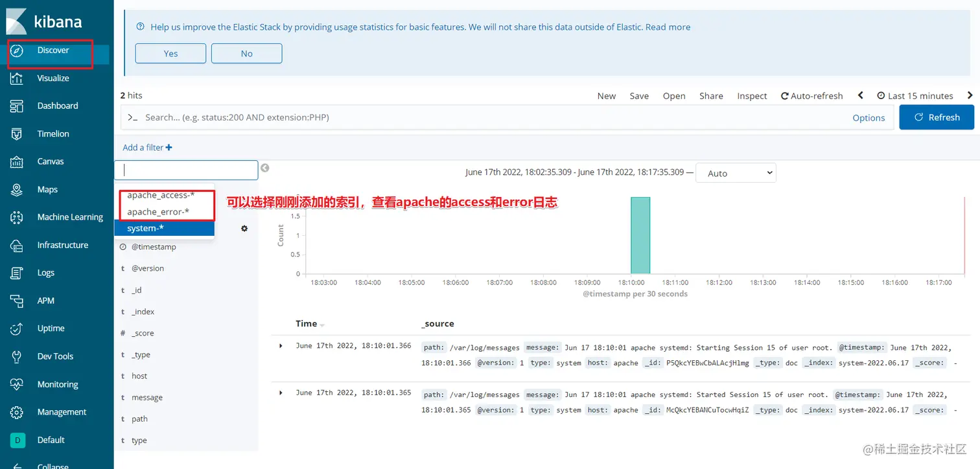The height and width of the screenshot is (469, 980).
Task: Focus the query Search input field
Action: [x=493, y=117]
